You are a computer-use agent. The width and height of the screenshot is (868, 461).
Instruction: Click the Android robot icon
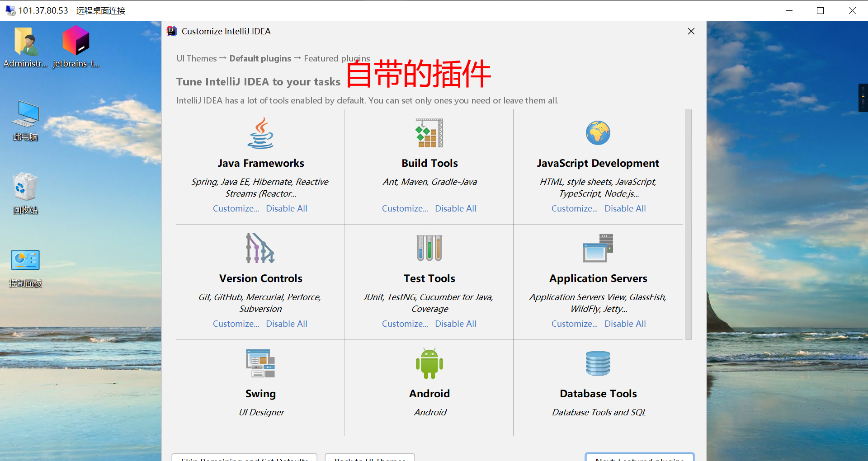(x=429, y=363)
